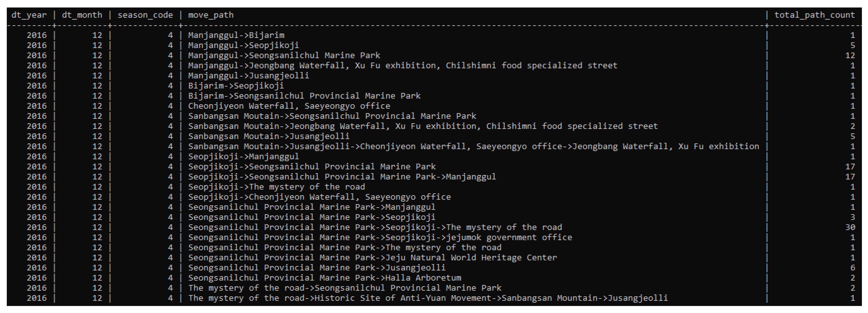The image size is (868, 313).
Task: Select the path ending in "Halla Arboretum"
Action: click(324, 278)
